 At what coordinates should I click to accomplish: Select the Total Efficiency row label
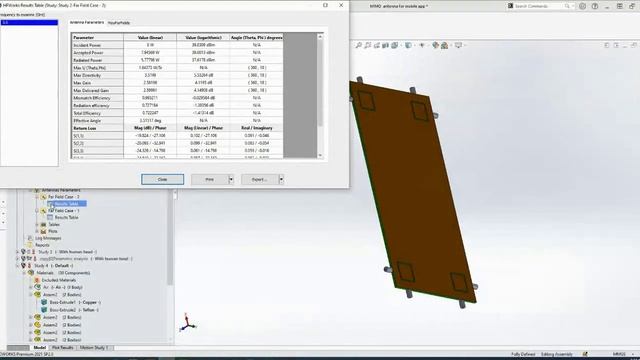coord(97,113)
